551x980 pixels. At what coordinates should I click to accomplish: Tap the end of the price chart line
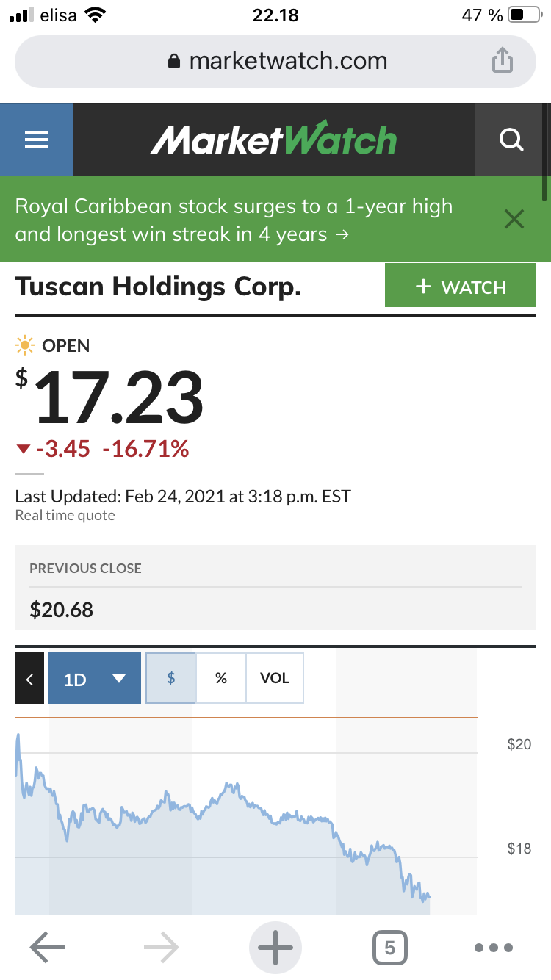(428, 896)
